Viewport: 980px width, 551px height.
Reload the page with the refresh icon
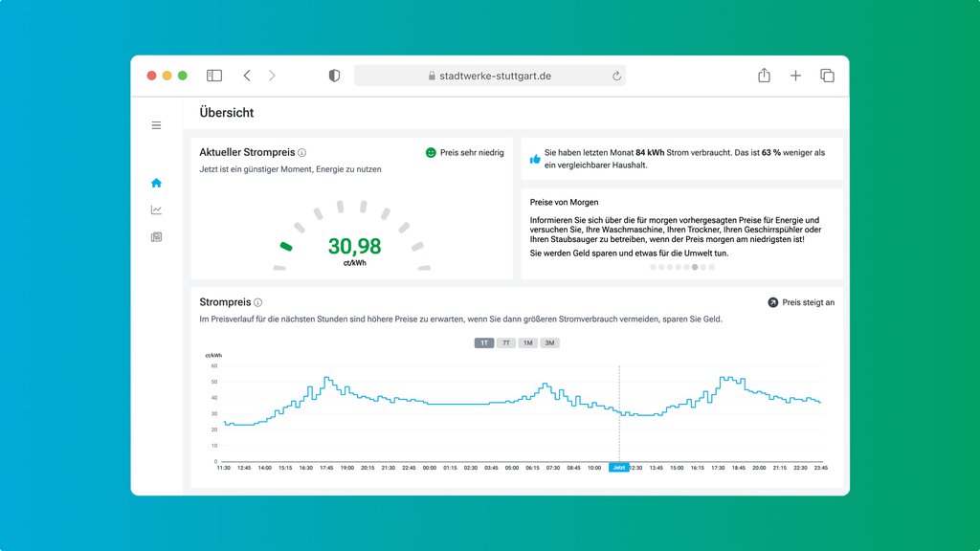point(616,76)
